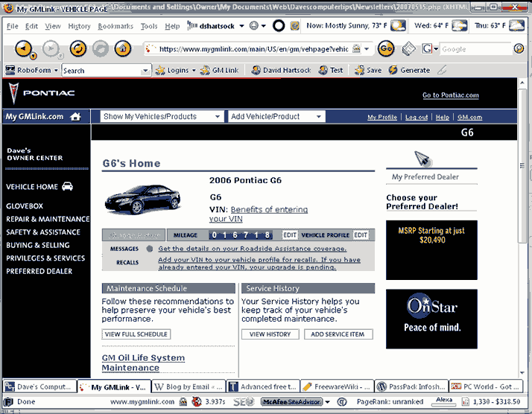Click the Go to Pontiac.com link
The image size is (532, 414).
451,95
